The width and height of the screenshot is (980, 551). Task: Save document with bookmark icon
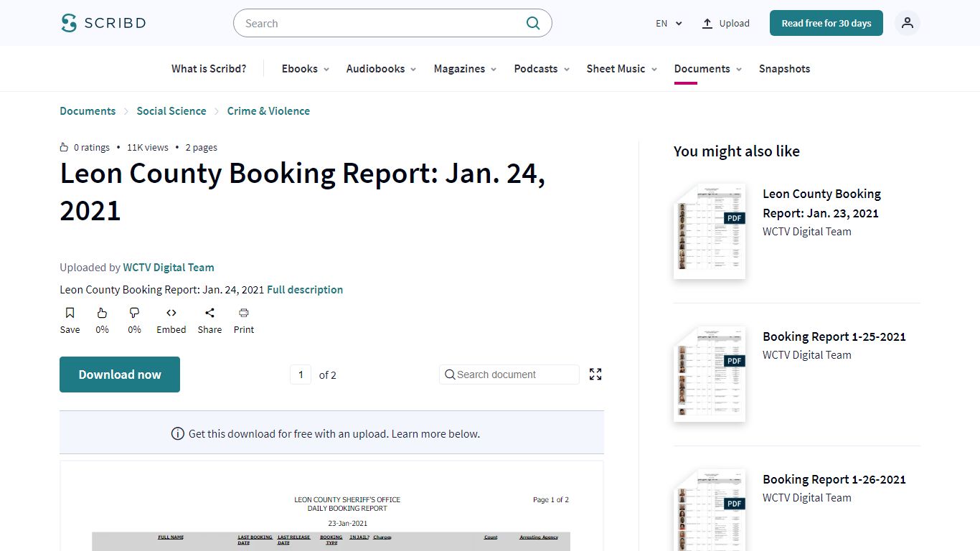[70, 313]
